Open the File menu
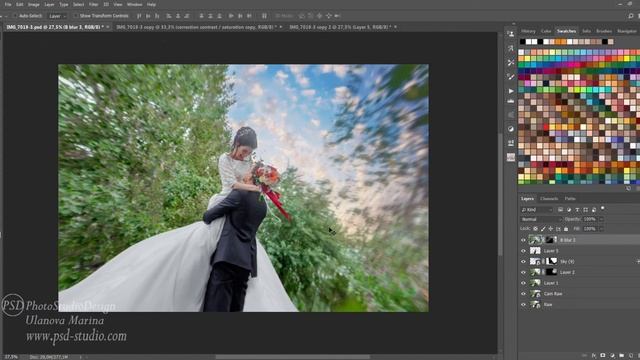640x360 pixels. point(8,4)
